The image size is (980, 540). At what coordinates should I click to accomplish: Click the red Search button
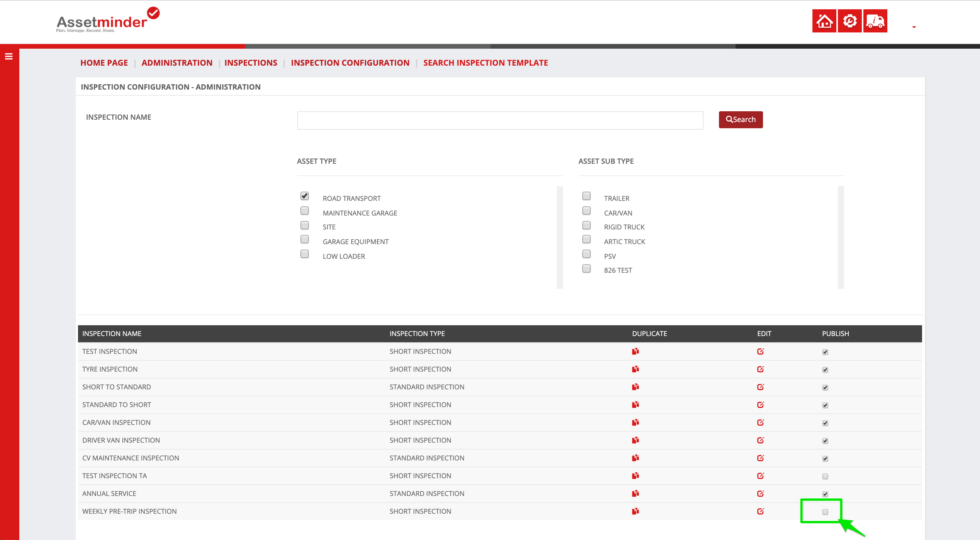[x=741, y=120]
